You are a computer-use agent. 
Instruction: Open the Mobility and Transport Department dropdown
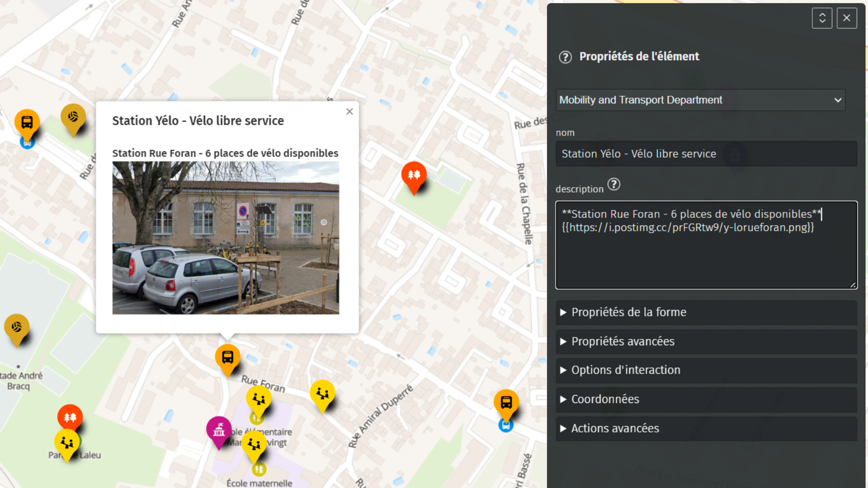pyautogui.click(x=700, y=100)
